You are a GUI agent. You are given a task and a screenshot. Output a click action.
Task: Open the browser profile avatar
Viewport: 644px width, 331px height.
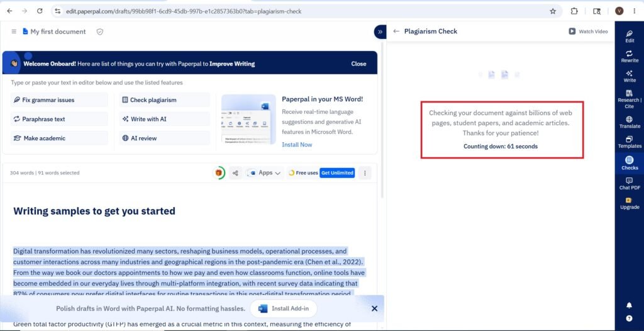pyautogui.click(x=619, y=11)
